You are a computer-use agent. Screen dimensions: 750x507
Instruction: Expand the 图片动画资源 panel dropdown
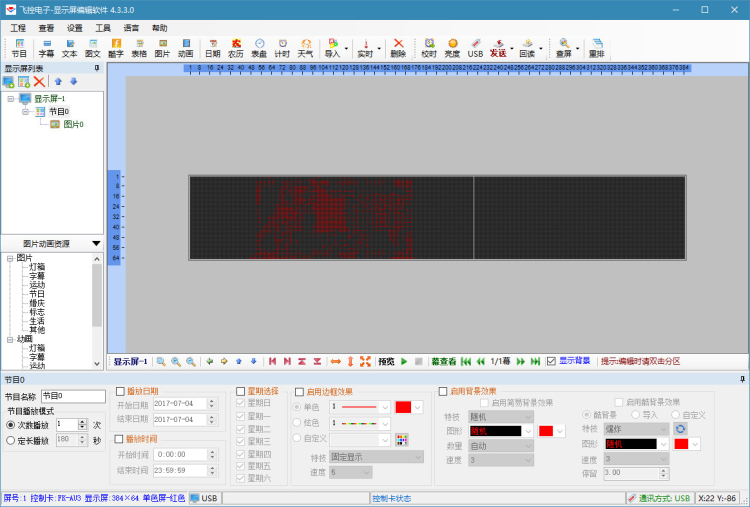pos(96,243)
